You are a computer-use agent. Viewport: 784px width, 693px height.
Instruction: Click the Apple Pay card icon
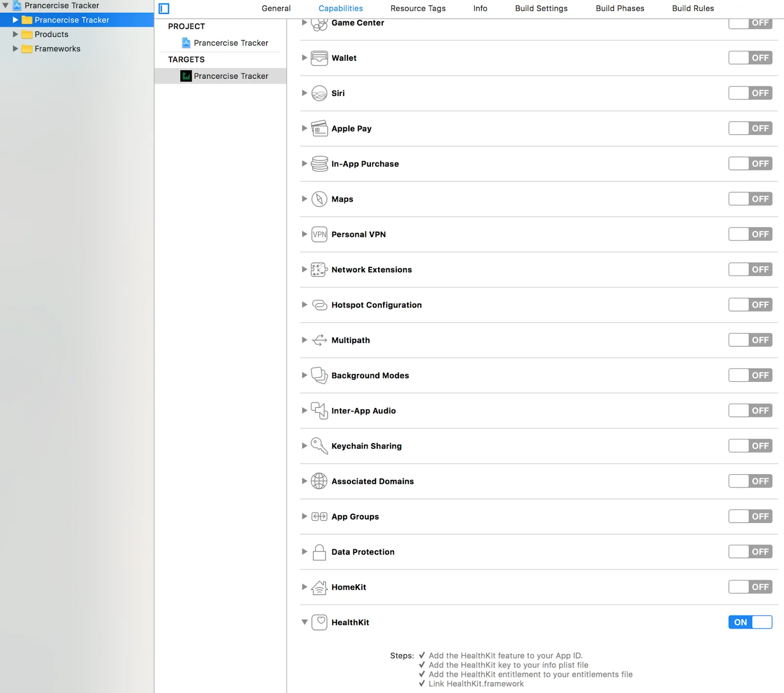(319, 128)
